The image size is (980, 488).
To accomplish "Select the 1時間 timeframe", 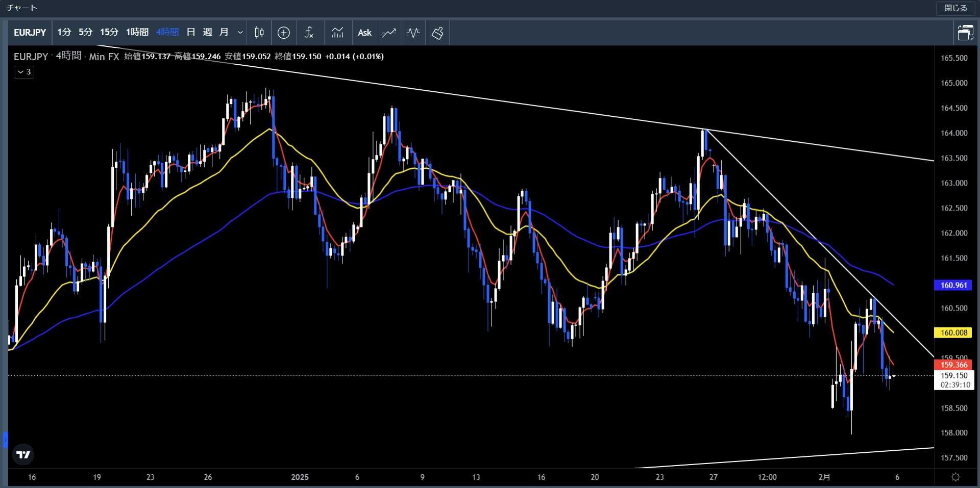I will click(x=137, y=32).
